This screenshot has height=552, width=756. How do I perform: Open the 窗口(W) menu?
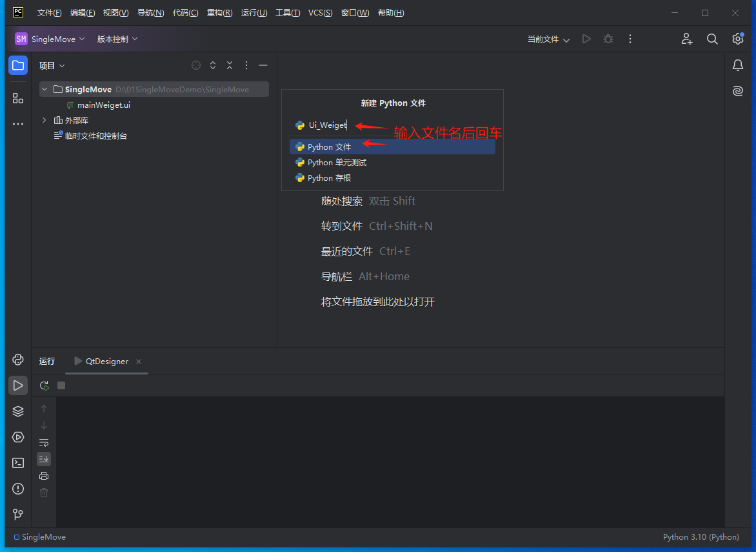(355, 13)
